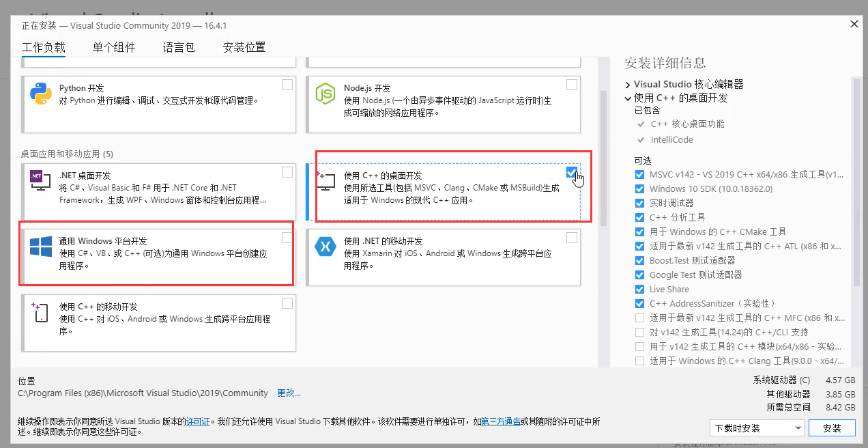The height and width of the screenshot is (448, 868).
Task: Click the 可选 section label
Action: 643,160
